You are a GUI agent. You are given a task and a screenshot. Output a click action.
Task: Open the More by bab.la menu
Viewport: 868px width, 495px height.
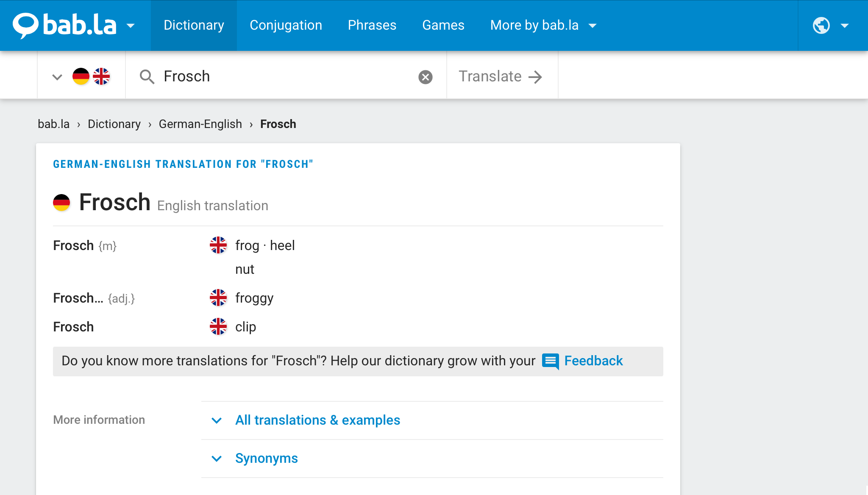(x=543, y=25)
